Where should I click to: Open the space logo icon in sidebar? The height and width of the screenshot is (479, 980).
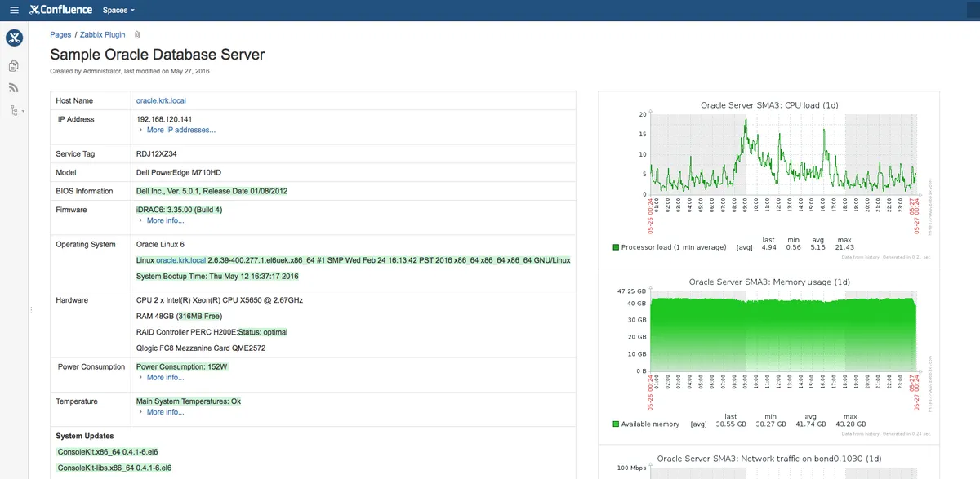(x=14, y=38)
